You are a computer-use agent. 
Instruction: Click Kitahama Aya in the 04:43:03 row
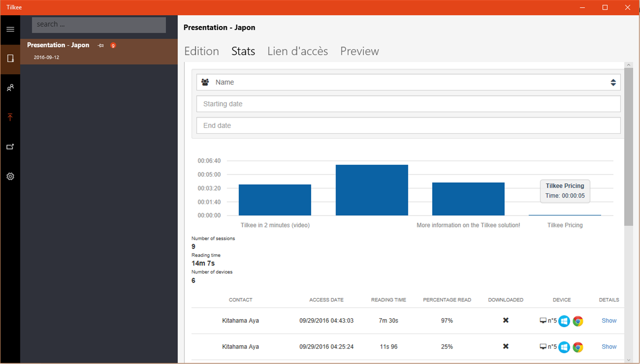tap(241, 321)
